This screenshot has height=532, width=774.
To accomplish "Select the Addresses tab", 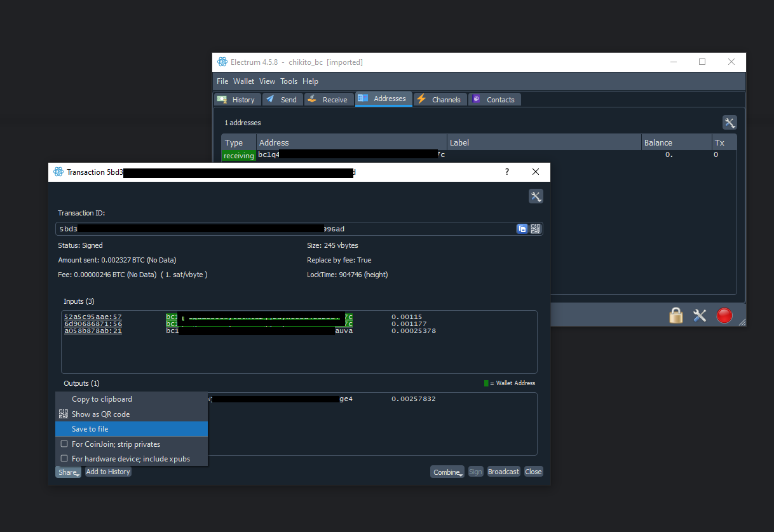I will (384, 99).
